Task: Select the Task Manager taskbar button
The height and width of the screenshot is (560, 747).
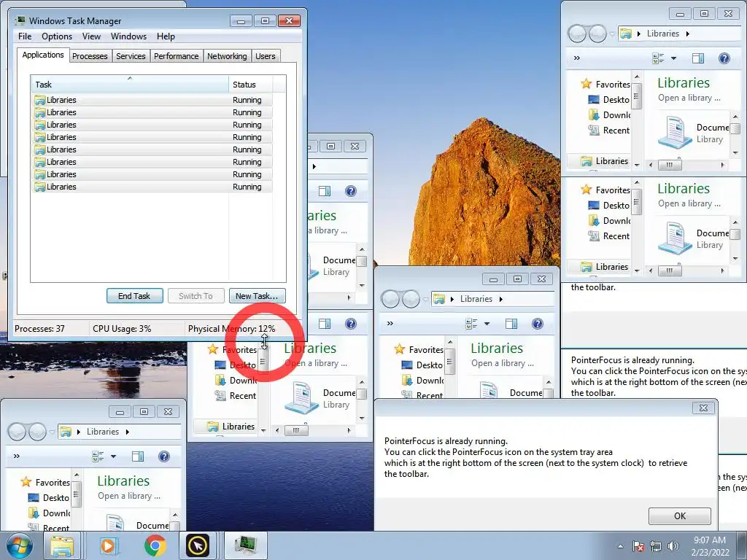Action: tap(245, 545)
